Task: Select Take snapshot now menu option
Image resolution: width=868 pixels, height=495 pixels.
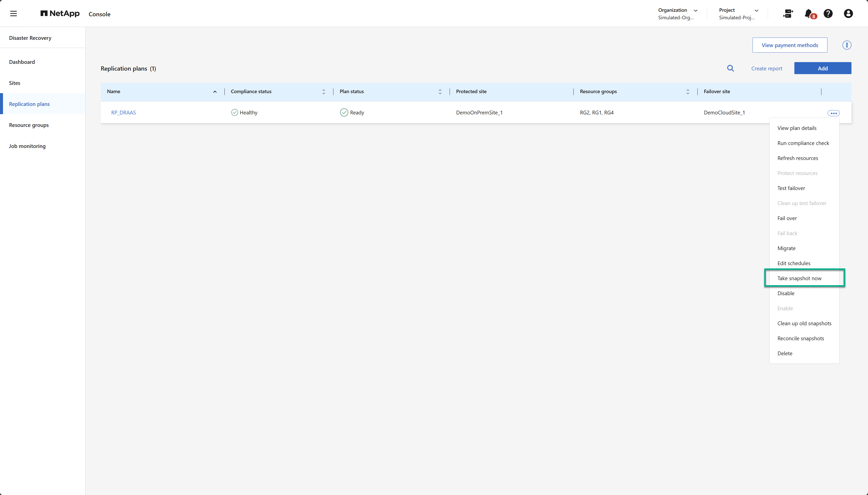Action: 799,278
